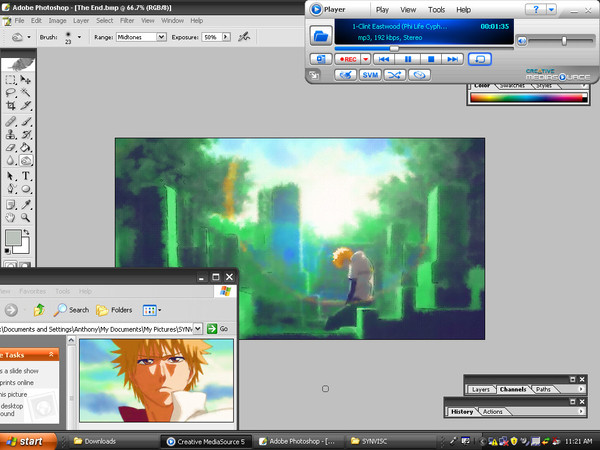Open media folder icon in Player
The height and width of the screenshot is (450, 600).
(x=321, y=36)
